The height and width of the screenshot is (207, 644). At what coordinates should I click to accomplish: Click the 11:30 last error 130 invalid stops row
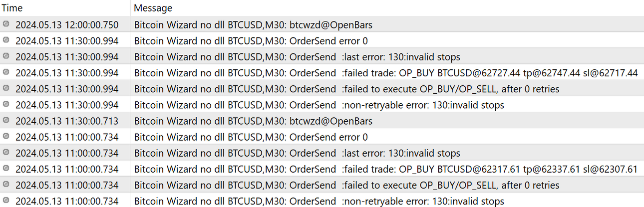pos(322,56)
